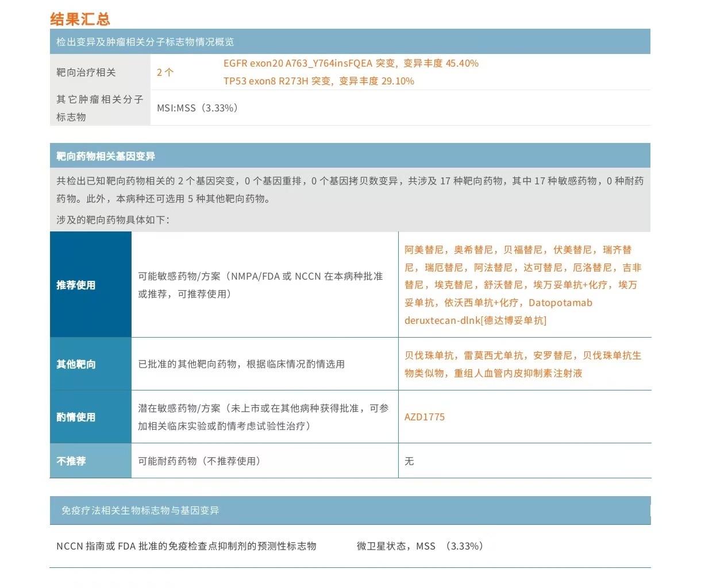Click the MSI:MSS (3.33%) summary value
The height and width of the screenshot is (588, 701).
[x=198, y=108]
